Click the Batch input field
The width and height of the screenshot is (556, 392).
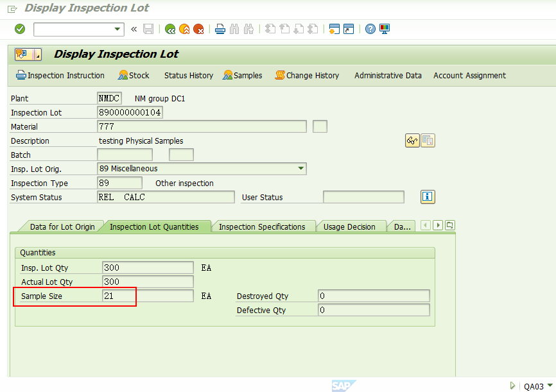(x=125, y=155)
